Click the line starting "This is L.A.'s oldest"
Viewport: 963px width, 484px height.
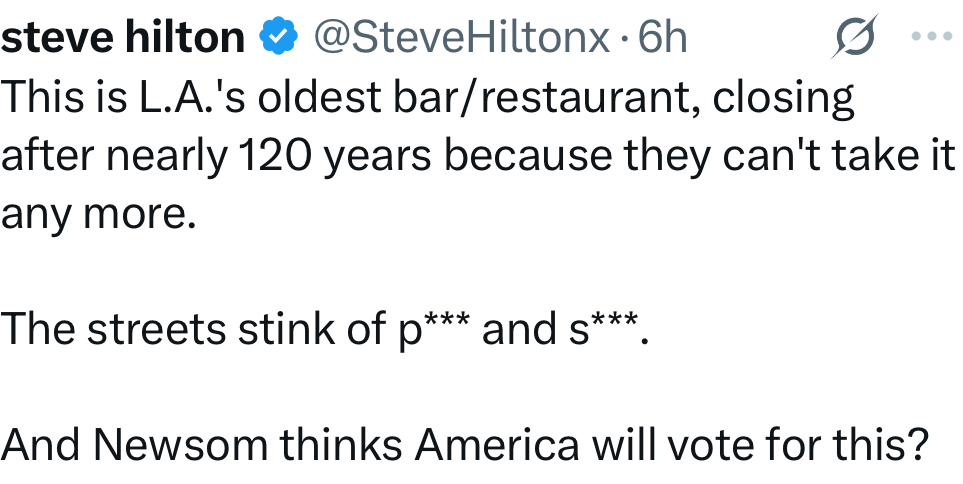pyautogui.click(x=428, y=97)
